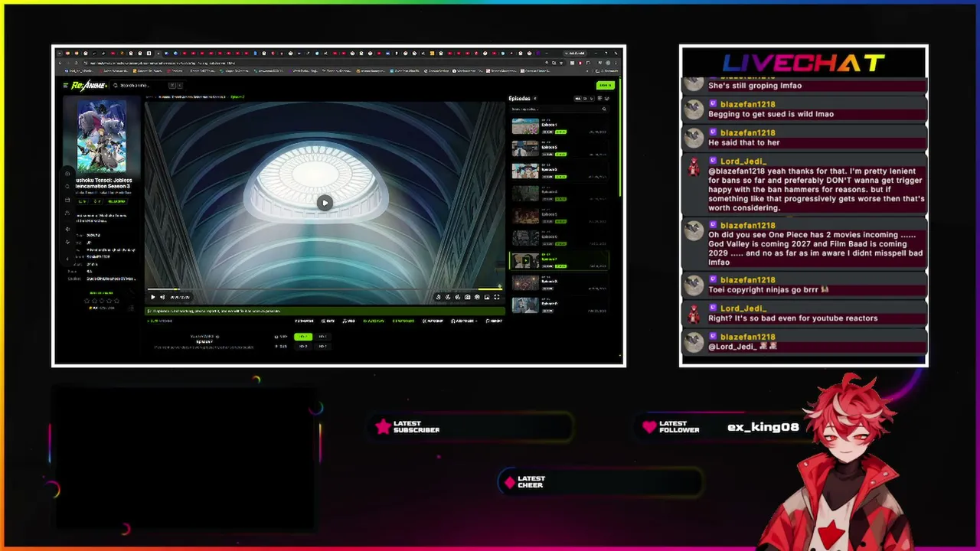
Task: Open Episode 4 thumbnail in the episode list
Action: (x=525, y=193)
